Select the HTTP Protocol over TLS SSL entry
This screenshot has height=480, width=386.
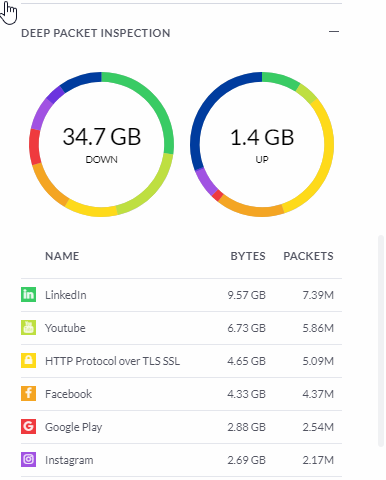pos(112,361)
